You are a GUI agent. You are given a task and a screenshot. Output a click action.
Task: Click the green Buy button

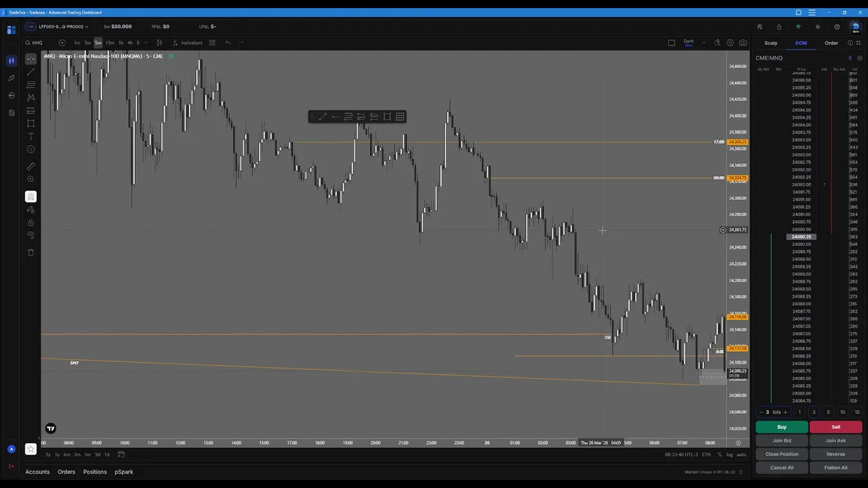[782, 427]
